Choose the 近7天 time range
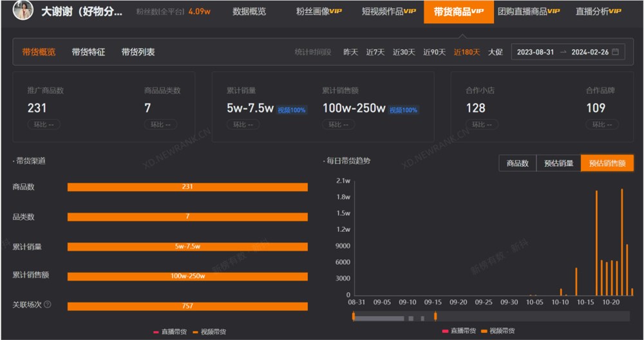Screen dimensions: 644x340 (375, 52)
